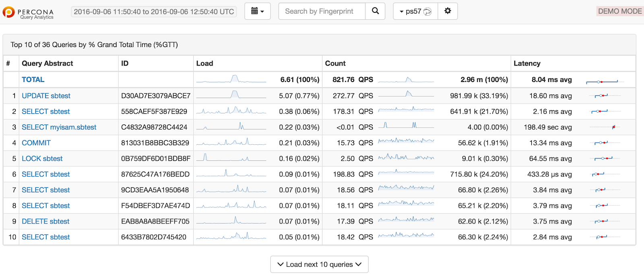Open the DELETE sbtest query

(45, 221)
